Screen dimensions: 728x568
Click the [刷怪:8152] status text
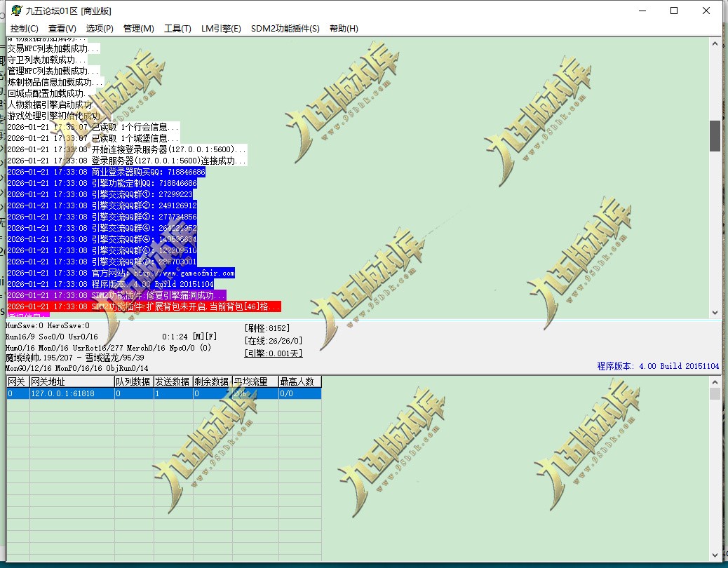[x=267, y=328]
